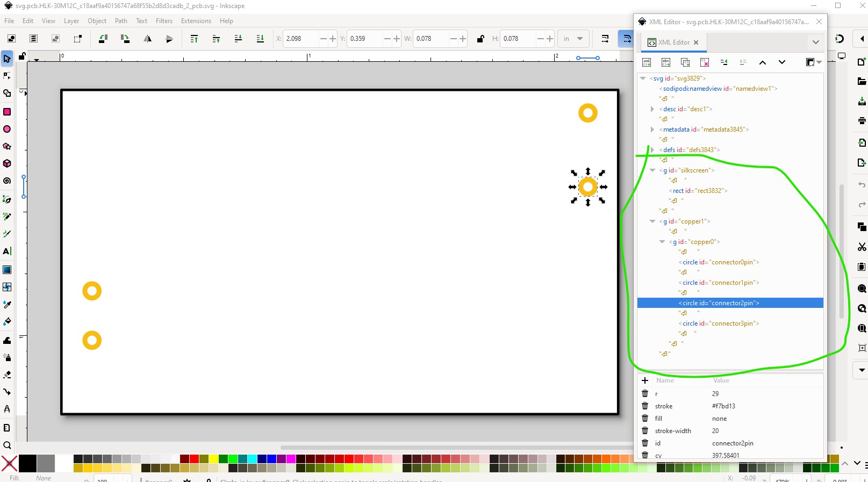Open the Object menu
This screenshot has height=482, width=868.
tap(97, 21)
